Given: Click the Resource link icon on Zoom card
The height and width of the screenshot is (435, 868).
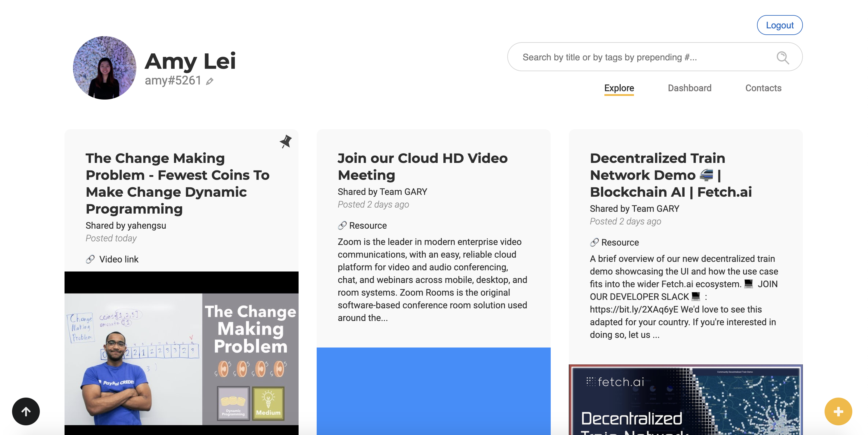Looking at the screenshot, I should pos(342,225).
